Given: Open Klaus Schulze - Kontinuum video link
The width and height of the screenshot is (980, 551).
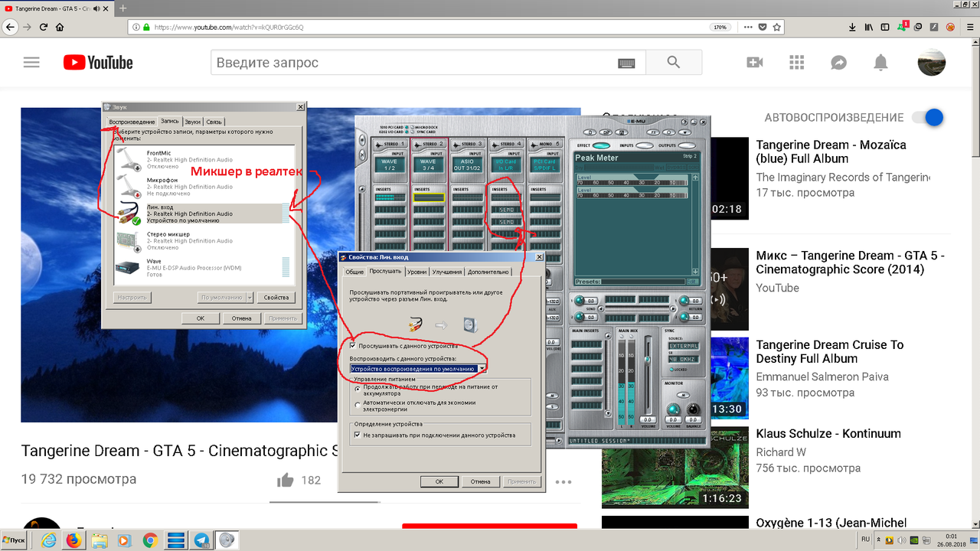Looking at the screenshot, I should (x=828, y=433).
